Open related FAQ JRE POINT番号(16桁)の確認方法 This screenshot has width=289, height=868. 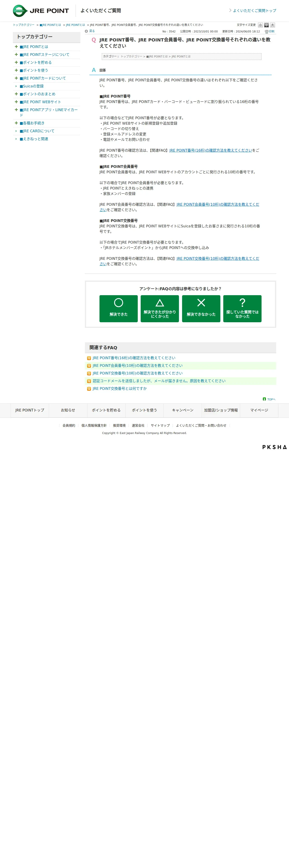134,358
